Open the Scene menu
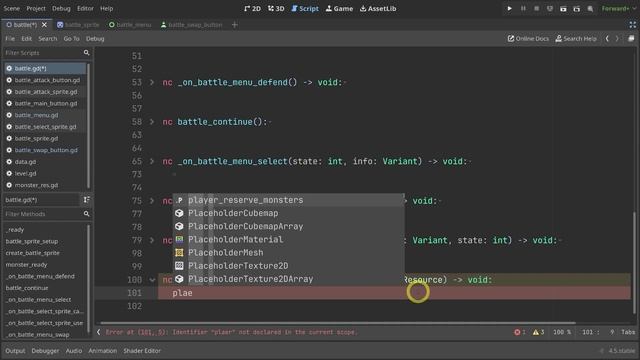Image resolution: width=640 pixels, height=360 pixels. click(x=11, y=9)
